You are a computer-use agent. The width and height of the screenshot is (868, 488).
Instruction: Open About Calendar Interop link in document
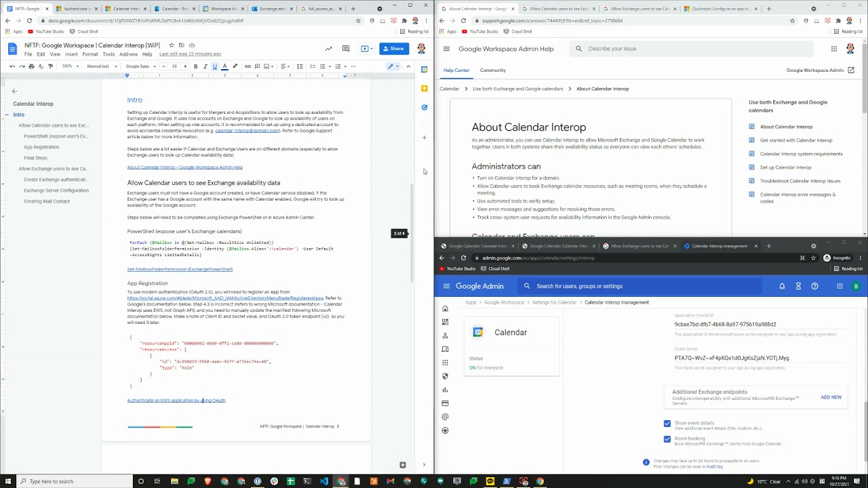[x=184, y=167]
